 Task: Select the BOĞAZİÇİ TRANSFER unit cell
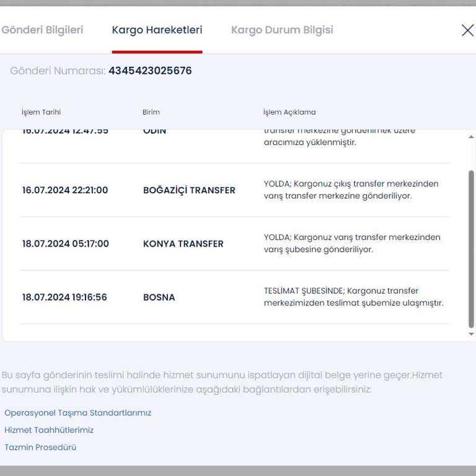pyautogui.click(x=189, y=190)
